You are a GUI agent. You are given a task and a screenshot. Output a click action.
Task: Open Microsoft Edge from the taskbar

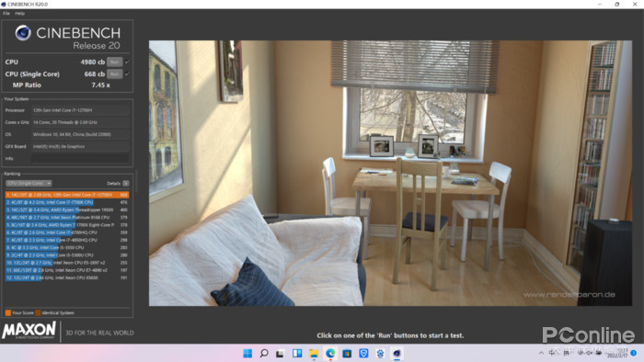point(330,353)
